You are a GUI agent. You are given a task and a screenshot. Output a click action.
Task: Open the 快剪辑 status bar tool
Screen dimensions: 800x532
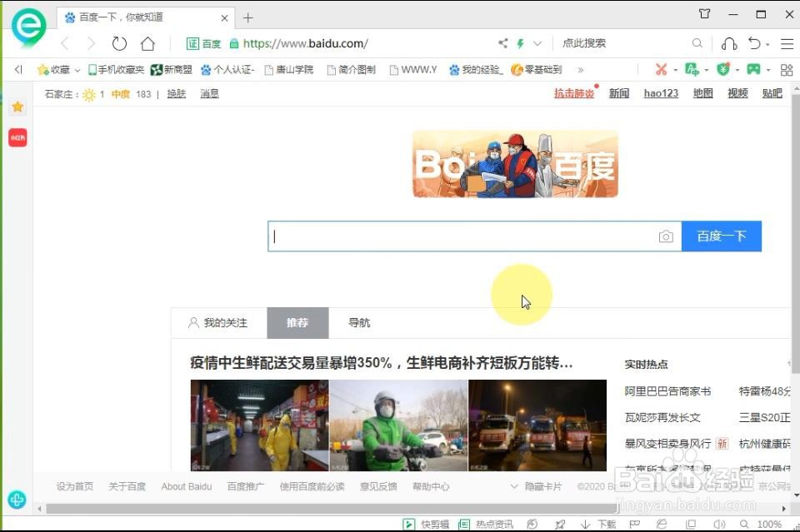point(427,525)
